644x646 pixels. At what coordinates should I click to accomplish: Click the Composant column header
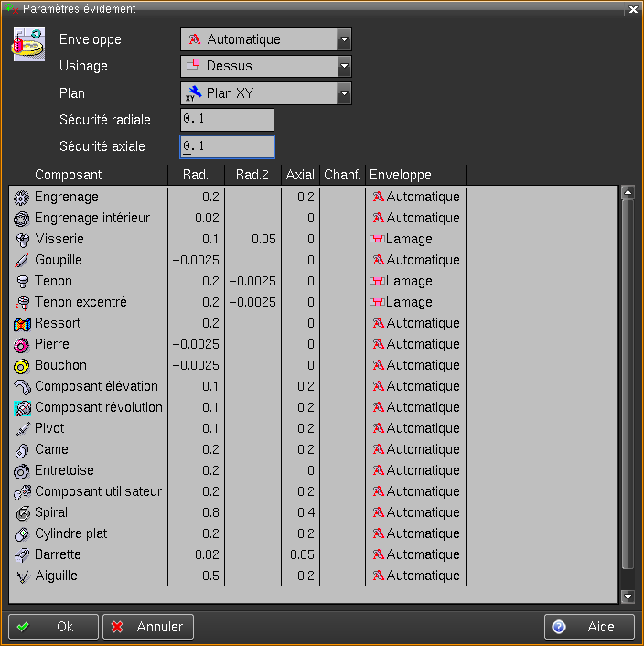pos(69,175)
